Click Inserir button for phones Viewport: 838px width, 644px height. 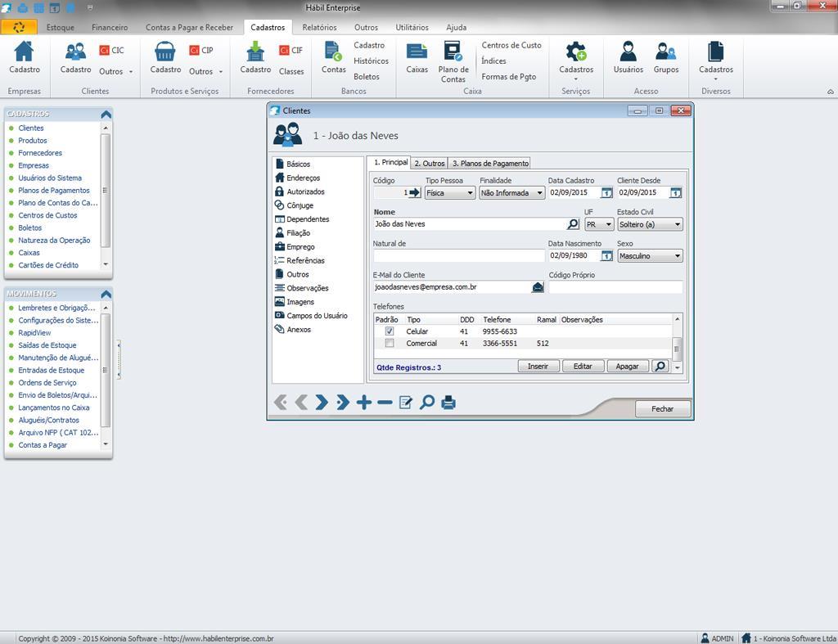[538, 366]
